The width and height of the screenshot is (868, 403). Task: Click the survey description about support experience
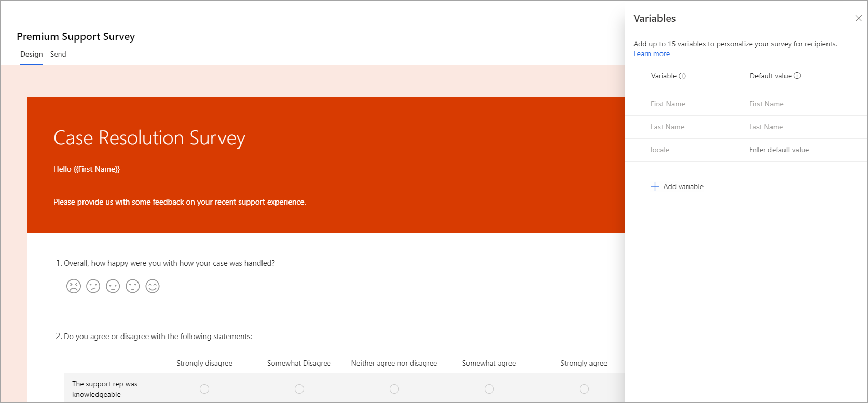click(x=180, y=202)
